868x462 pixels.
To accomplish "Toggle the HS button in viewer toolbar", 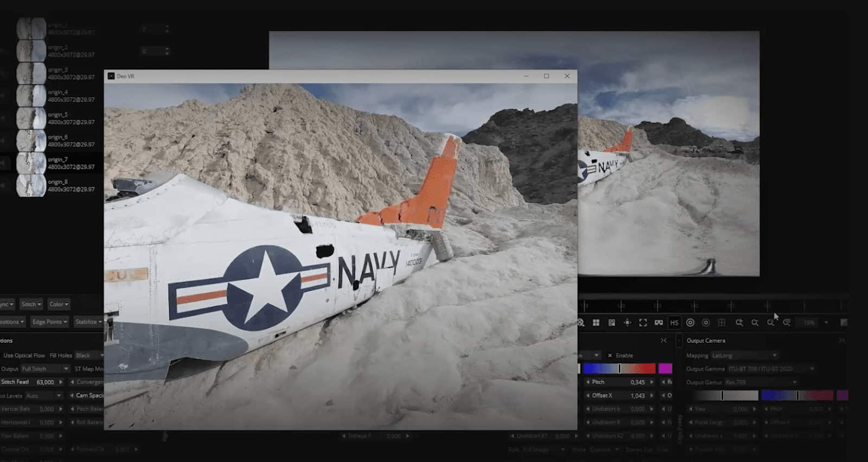I will [674, 323].
